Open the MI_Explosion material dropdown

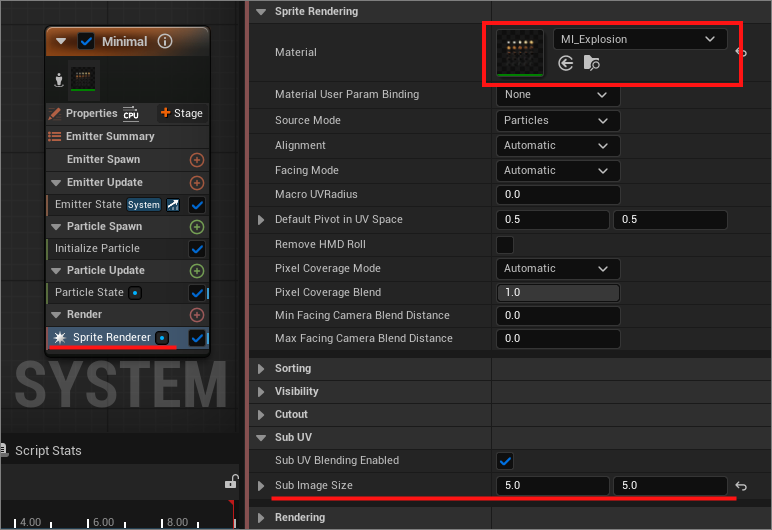[638, 39]
